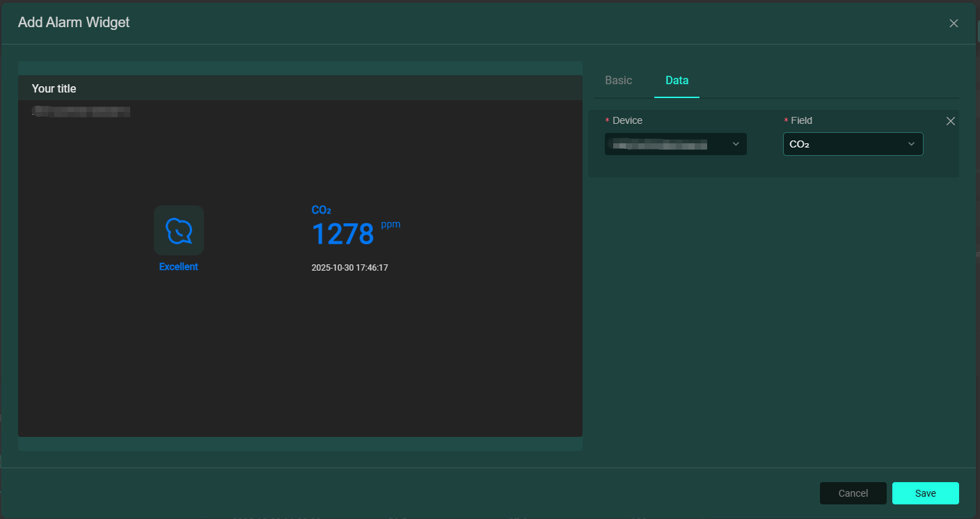Click the required Field label text
The image size is (980, 519).
click(801, 121)
